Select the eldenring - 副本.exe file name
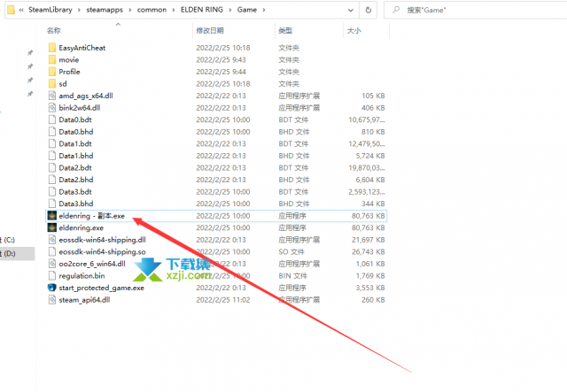This screenshot has width=567, height=392. tap(92, 216)
